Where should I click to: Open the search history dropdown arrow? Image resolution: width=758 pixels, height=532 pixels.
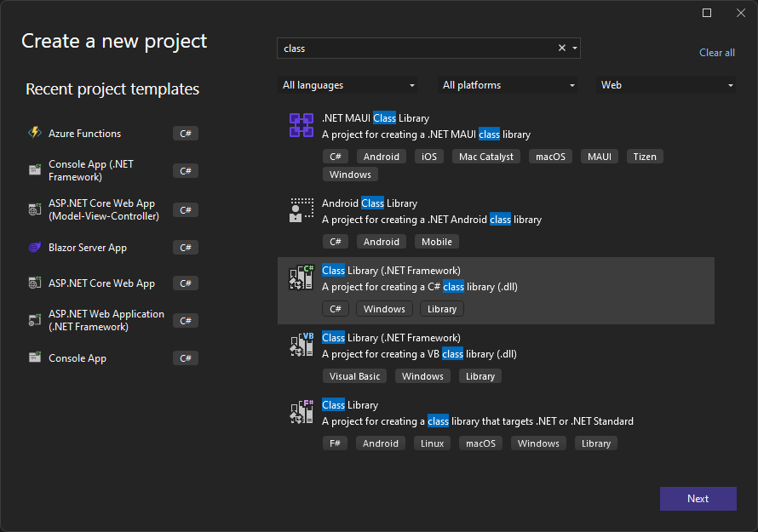[575, 48]
